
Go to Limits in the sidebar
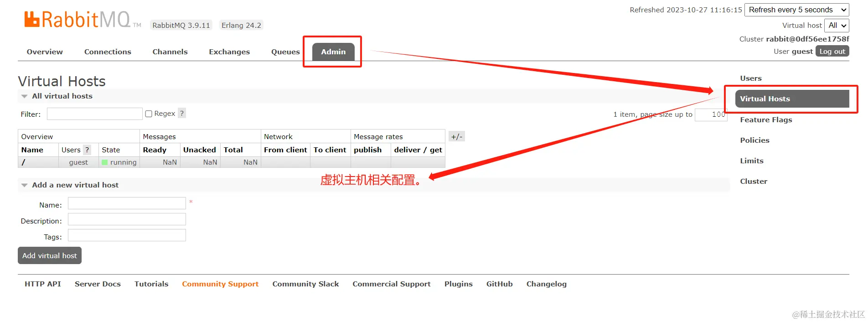(x=752, y=161)
